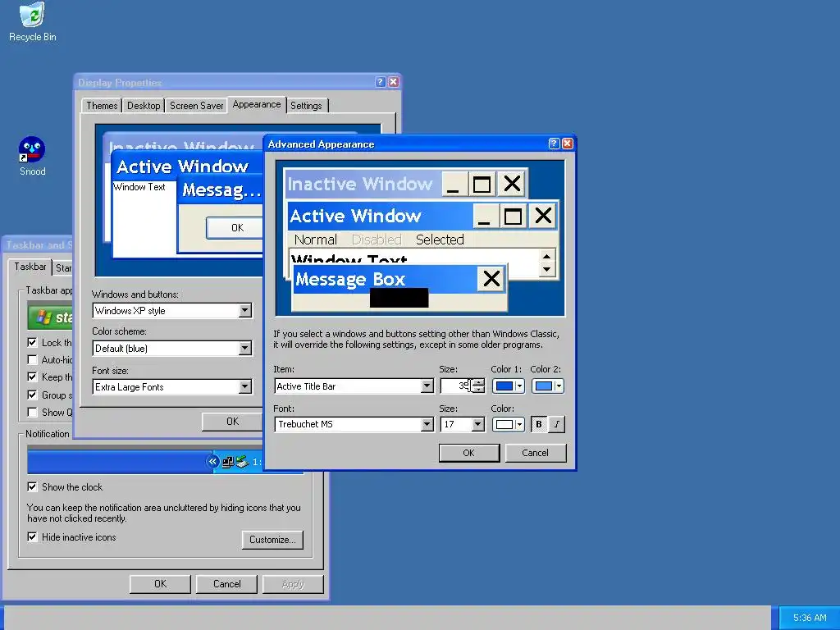This screenshot has height=630, width=840.
Task: Click the Message Box preview close icon
Action: point(492,279)
